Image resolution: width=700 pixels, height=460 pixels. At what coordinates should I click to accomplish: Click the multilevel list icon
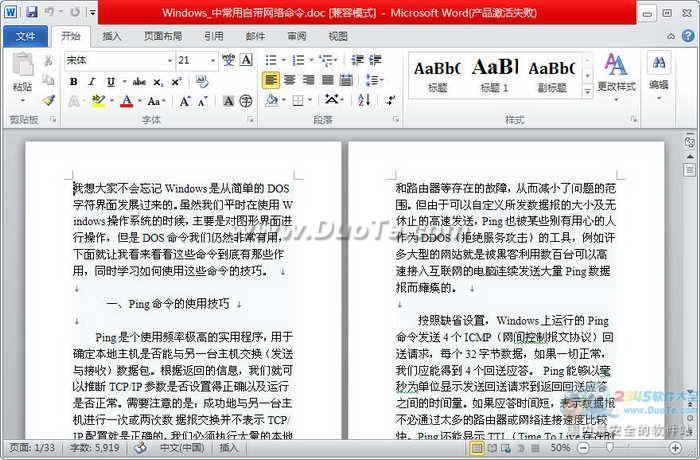click(327, 60)
